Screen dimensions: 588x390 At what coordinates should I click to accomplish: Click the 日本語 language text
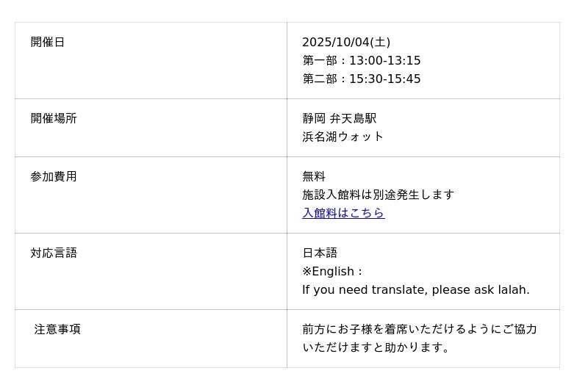tap(320, 253)
